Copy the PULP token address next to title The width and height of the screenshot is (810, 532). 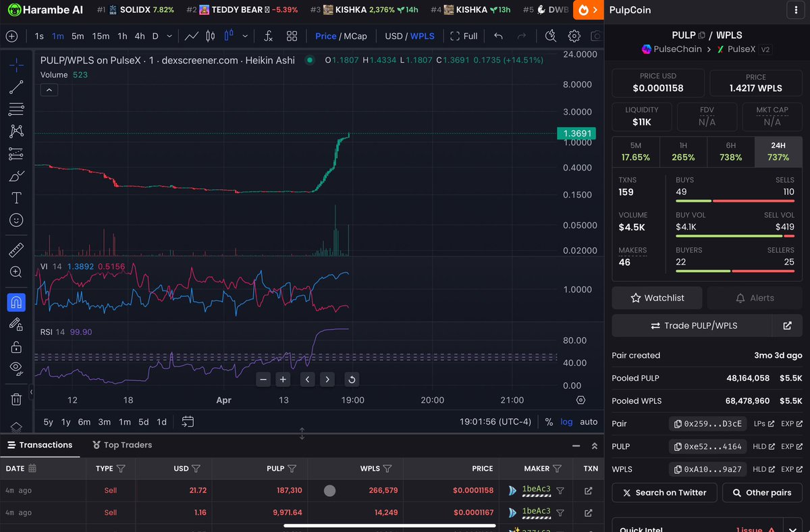[702, 35]
